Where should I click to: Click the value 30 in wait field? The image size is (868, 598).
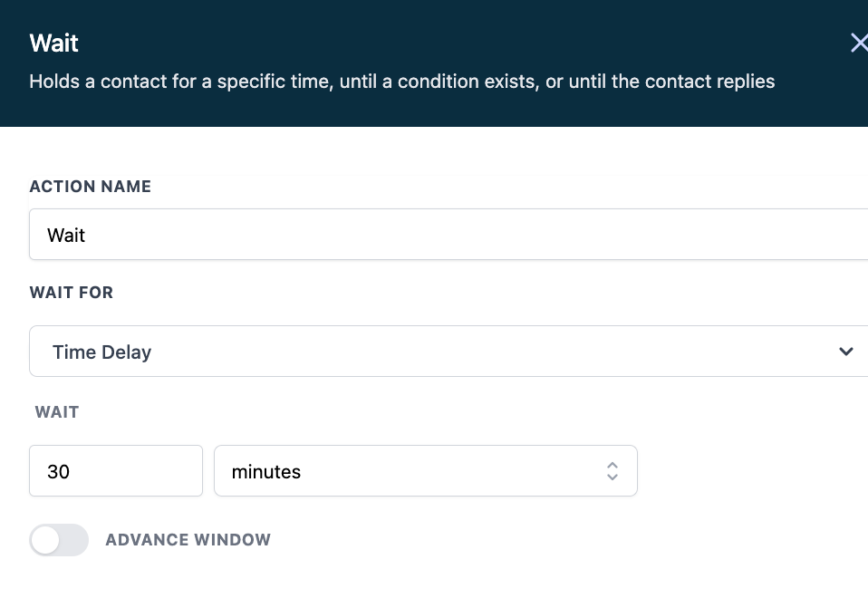point(58,472)
